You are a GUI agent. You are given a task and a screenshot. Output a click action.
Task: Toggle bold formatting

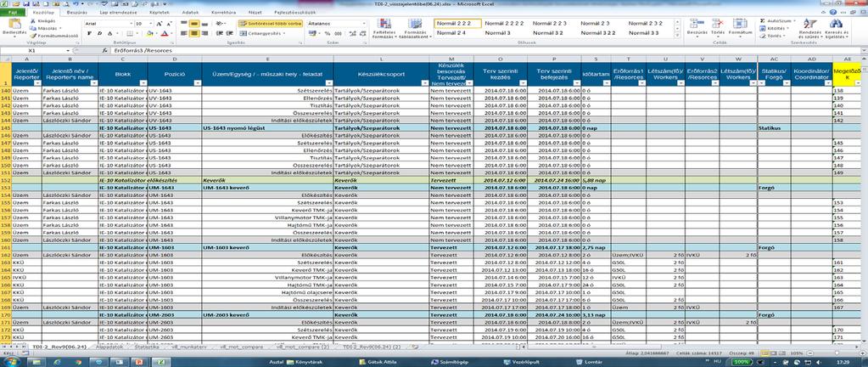point(88,33)
